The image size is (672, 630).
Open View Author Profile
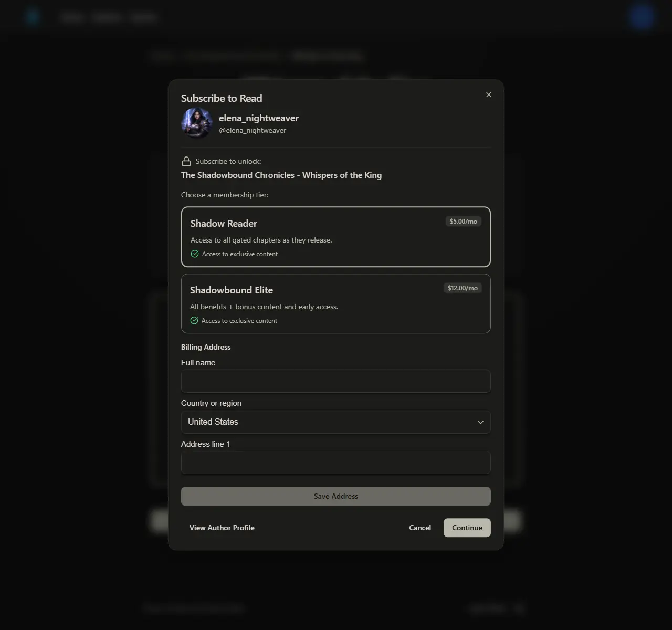[222, 528]
